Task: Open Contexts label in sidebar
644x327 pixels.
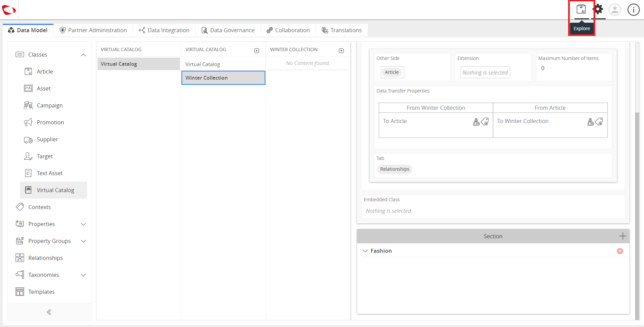Action: 40,207
